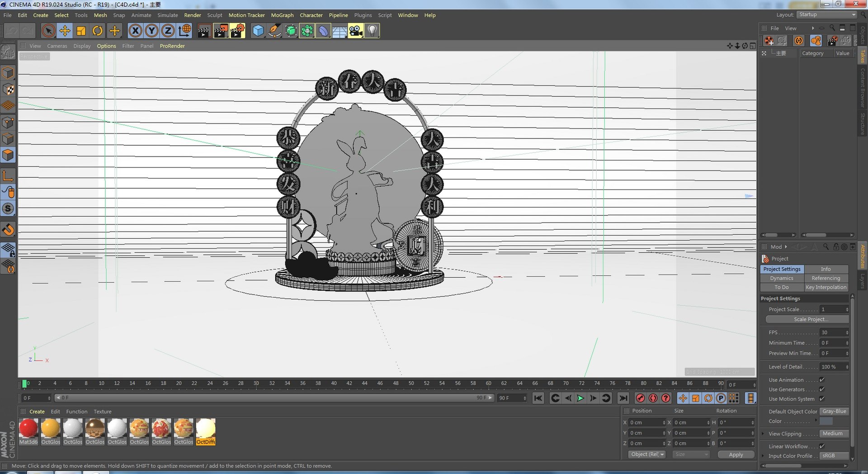Toggle the Coordinate System icon
868x474 pixels.
coord(184,31)
